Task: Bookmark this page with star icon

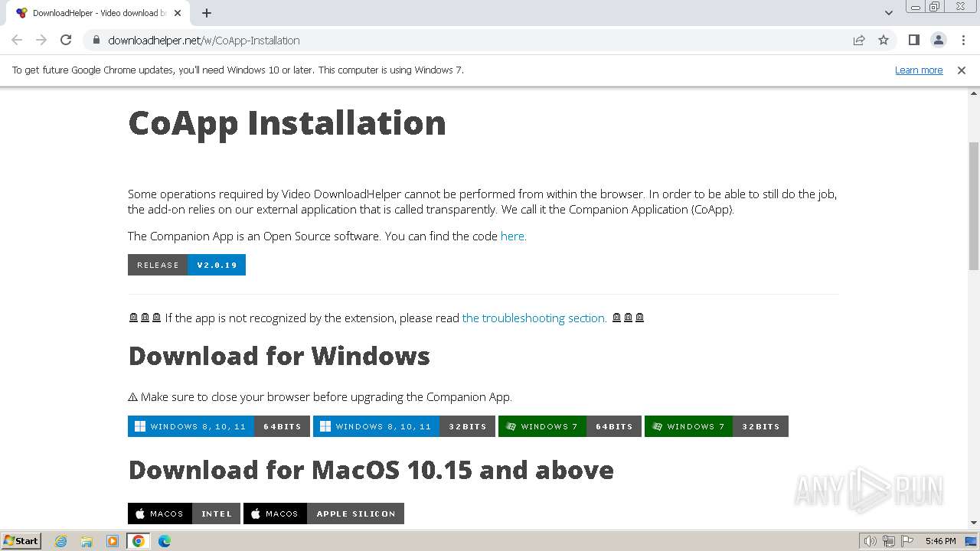Action: pos(884,40)
